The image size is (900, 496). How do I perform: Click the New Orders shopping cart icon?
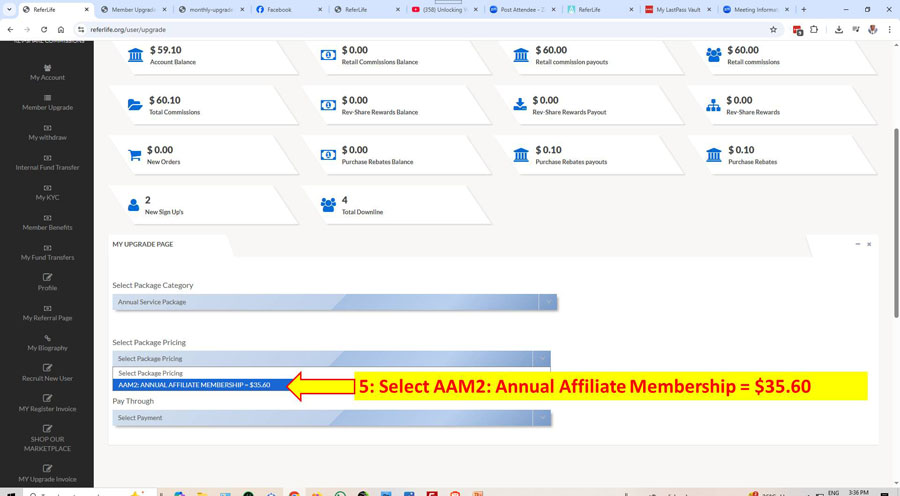pos(135,155)
